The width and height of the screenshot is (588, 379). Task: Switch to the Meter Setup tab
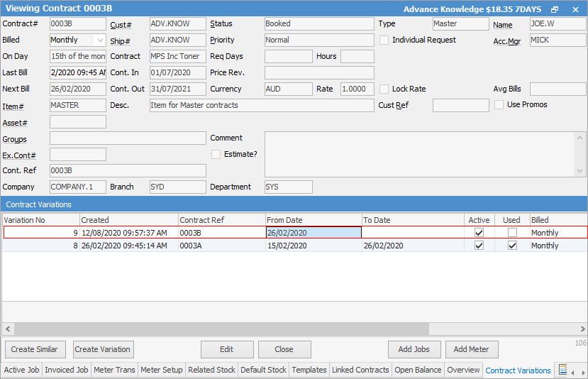pos(161,370)
